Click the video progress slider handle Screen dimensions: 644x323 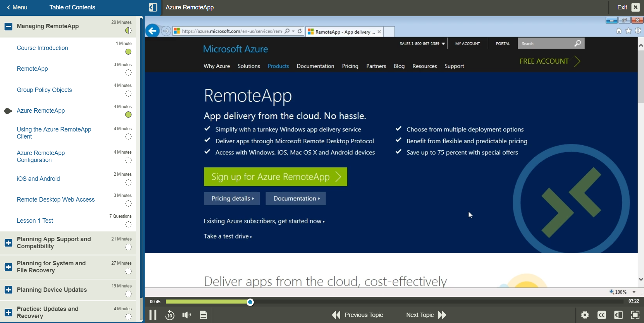click(250, 302)
